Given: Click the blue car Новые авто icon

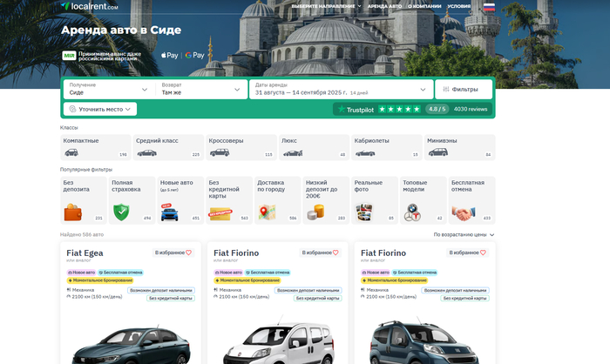Looking at the screenshot, I should [170, 212].
